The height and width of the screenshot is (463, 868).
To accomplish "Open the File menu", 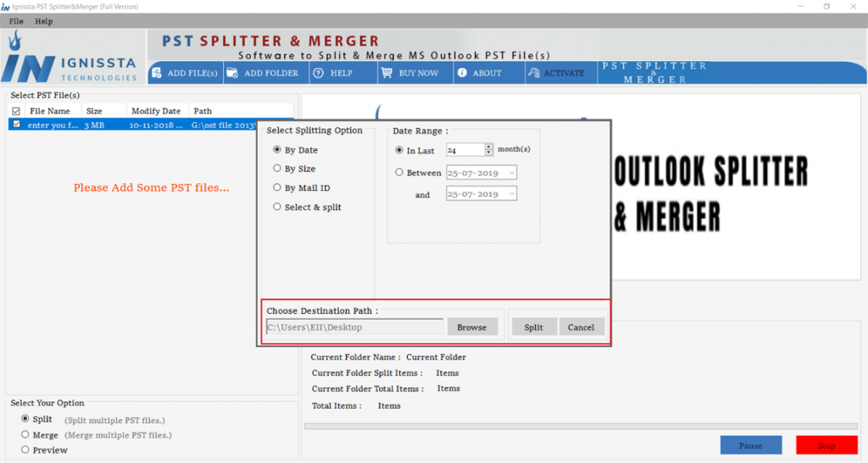I will 16,21.
